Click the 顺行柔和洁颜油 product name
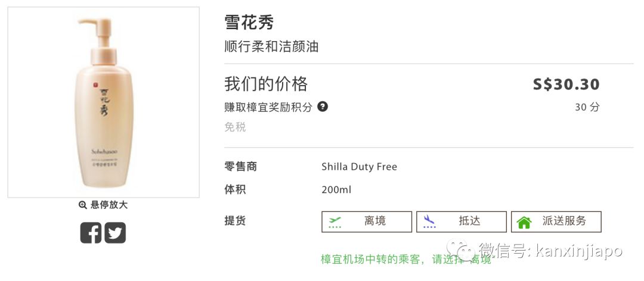Screen dimensions: 644x281 [x=271, y=46]
